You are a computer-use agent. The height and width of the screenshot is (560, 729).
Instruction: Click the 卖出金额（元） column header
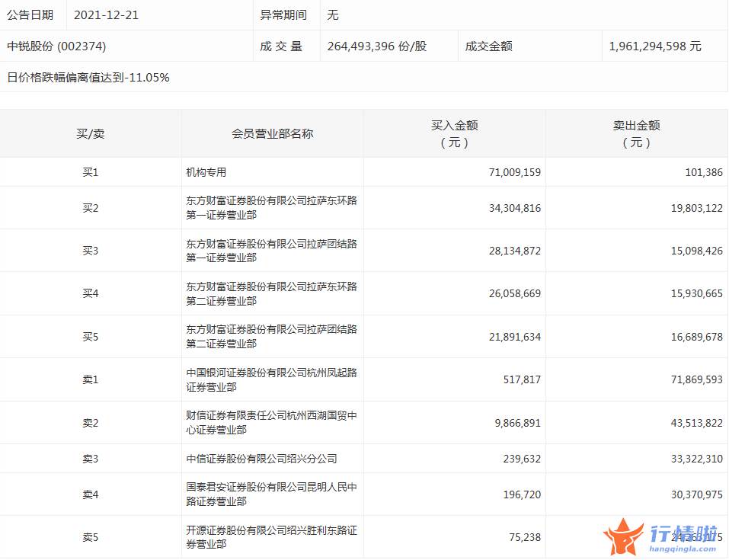(x=637, y=134)
